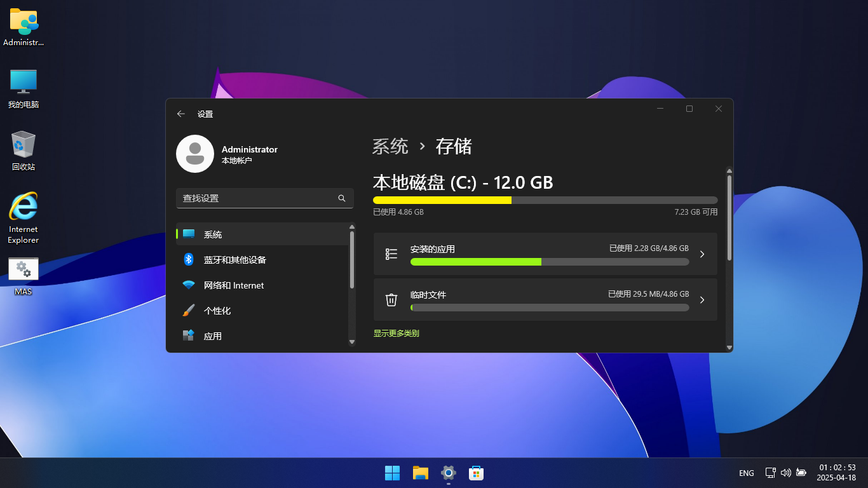Open the clock and date flyout
This screenshot has height=488, width=868.
[x=837, y=473]
